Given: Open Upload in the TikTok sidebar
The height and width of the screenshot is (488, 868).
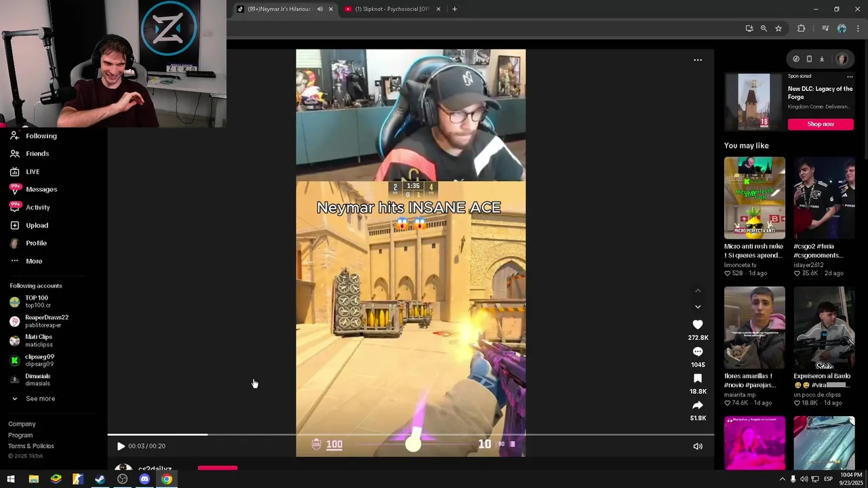Looking at the screenshot, I should (37, 225).
